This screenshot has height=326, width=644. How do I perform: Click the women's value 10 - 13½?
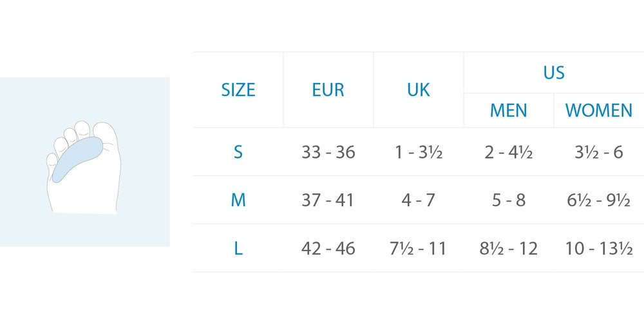tap(599, 248)
